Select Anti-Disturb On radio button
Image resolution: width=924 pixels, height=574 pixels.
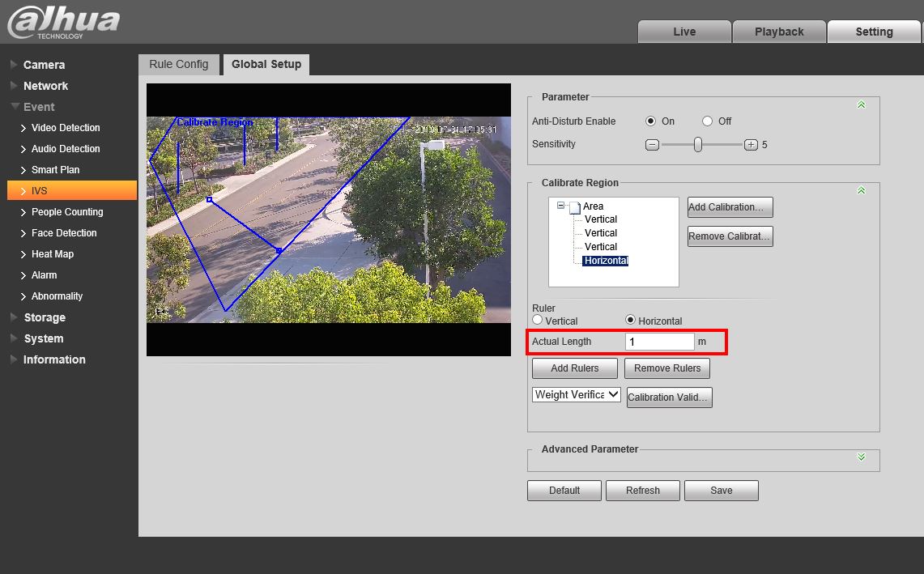point(650,121)
